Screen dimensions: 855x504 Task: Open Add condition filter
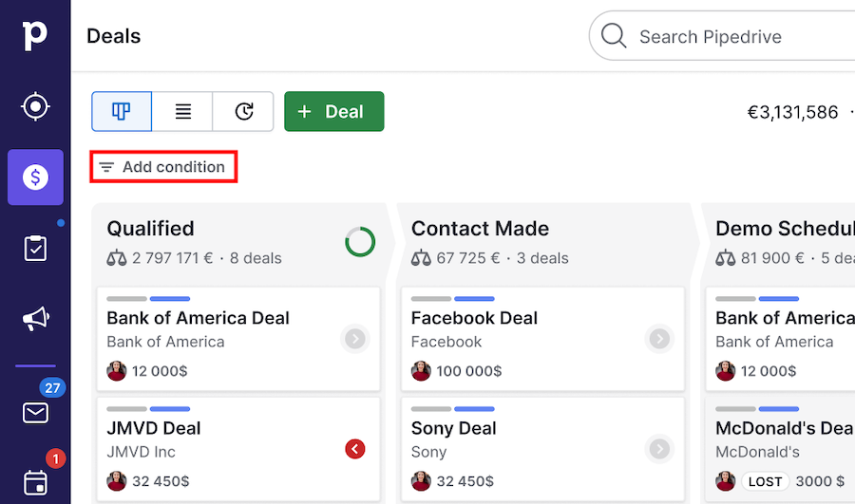click(x=163, y=167)
